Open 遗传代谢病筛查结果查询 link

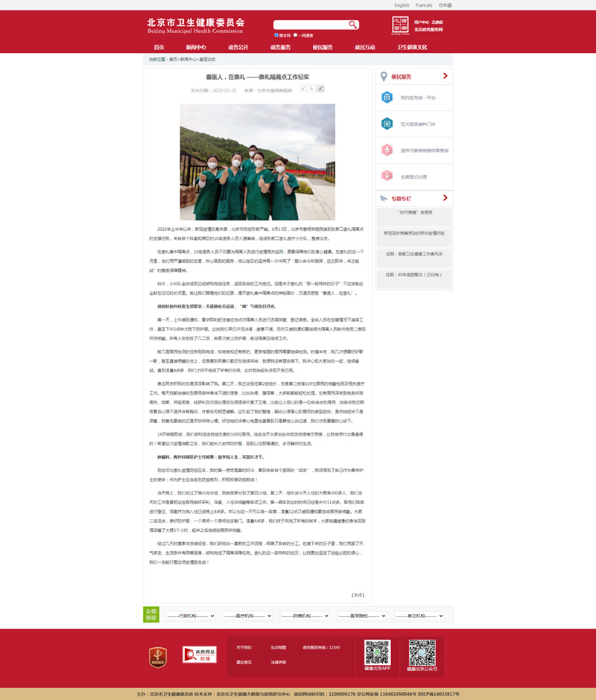coord(425,150)
